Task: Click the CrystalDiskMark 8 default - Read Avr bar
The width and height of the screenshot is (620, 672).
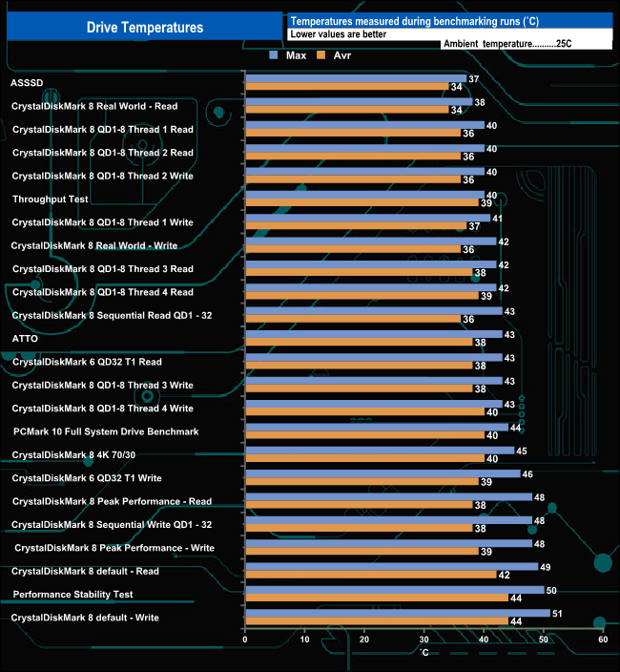Action: click(x=371, y=575)
